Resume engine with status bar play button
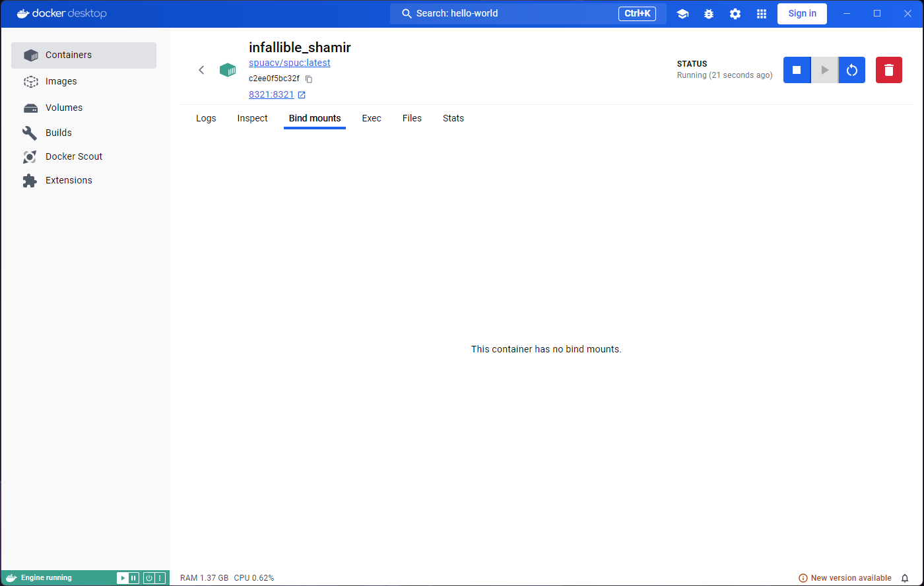The height and width of the screenshot is (586, 924). 123,578
